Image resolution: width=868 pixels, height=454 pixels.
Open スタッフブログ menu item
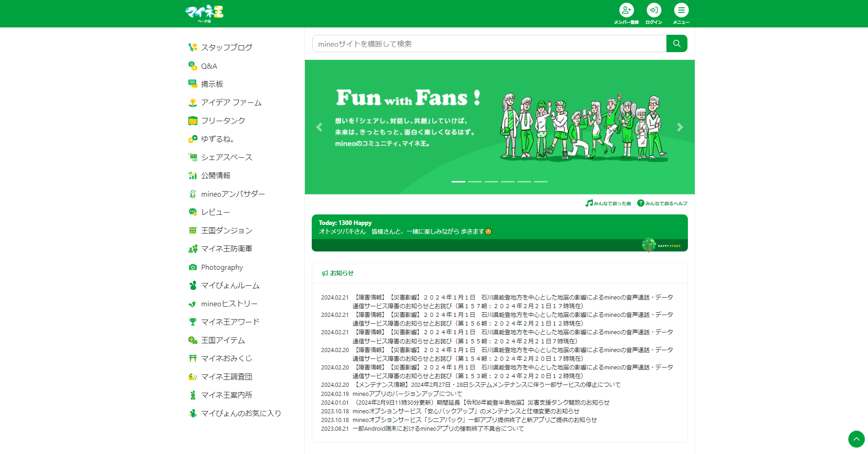click(x=227, y=47)
